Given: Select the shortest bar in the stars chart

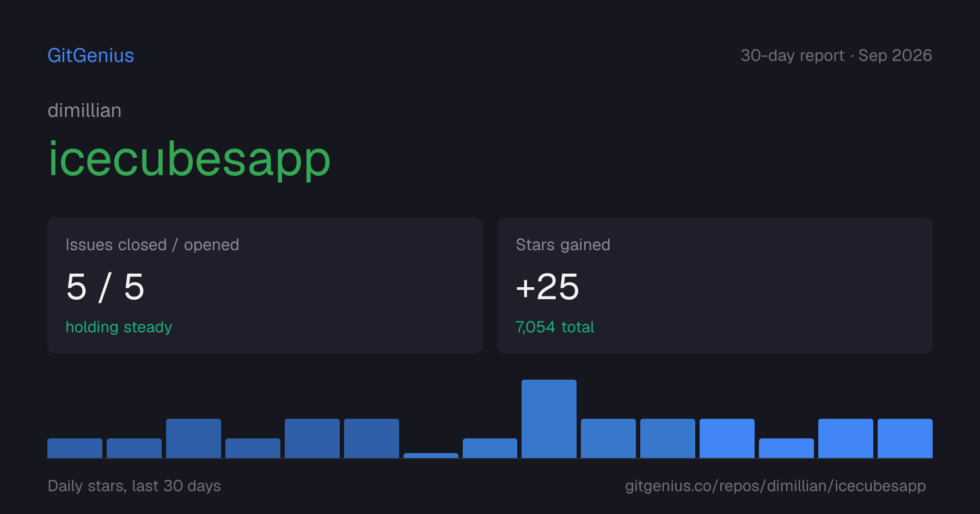Looking at the screenshot, I should click(x=431, y=455).
